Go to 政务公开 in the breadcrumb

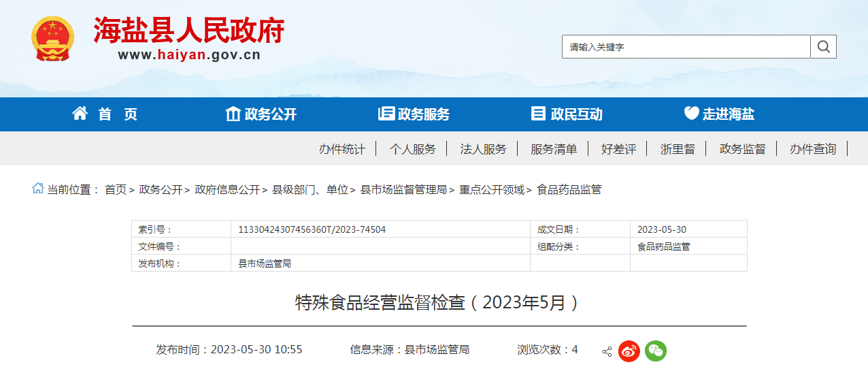pyautogui.click(x=161, y=190)
